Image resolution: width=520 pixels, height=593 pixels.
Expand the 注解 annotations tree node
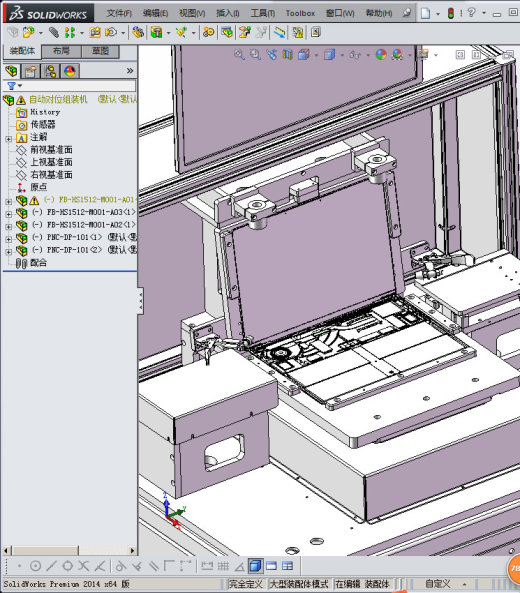[8, 139]
